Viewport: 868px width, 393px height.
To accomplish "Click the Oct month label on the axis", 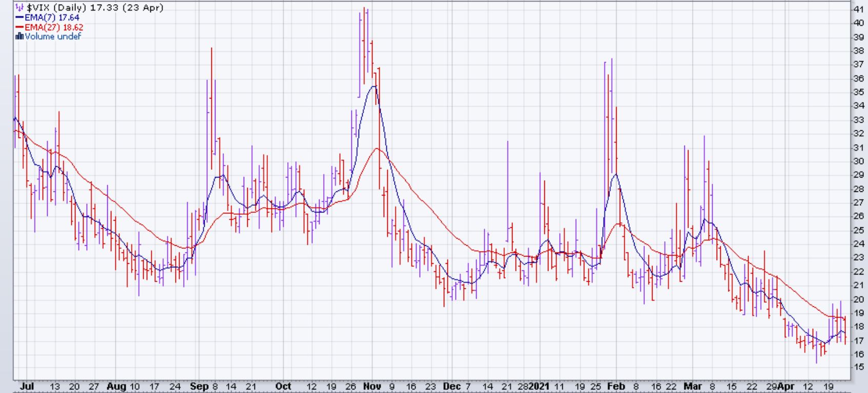I will point(283,386).
